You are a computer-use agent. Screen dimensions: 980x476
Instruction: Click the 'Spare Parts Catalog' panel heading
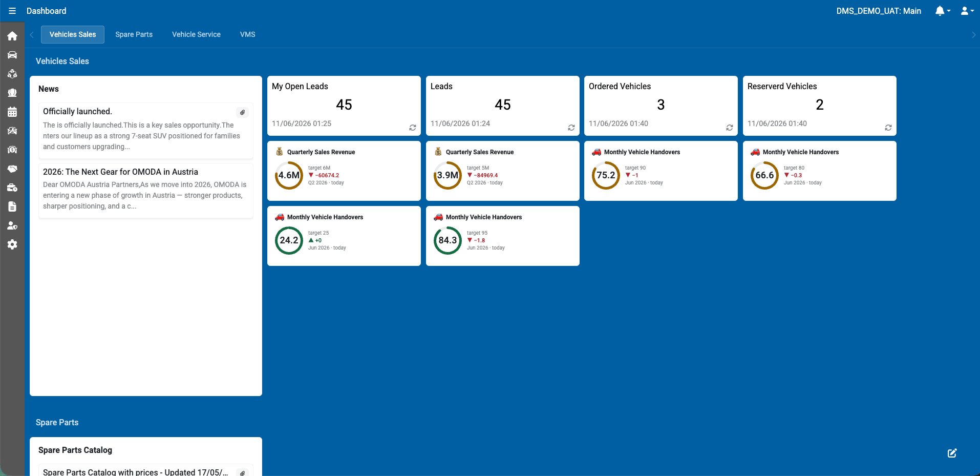pos(75,450)
